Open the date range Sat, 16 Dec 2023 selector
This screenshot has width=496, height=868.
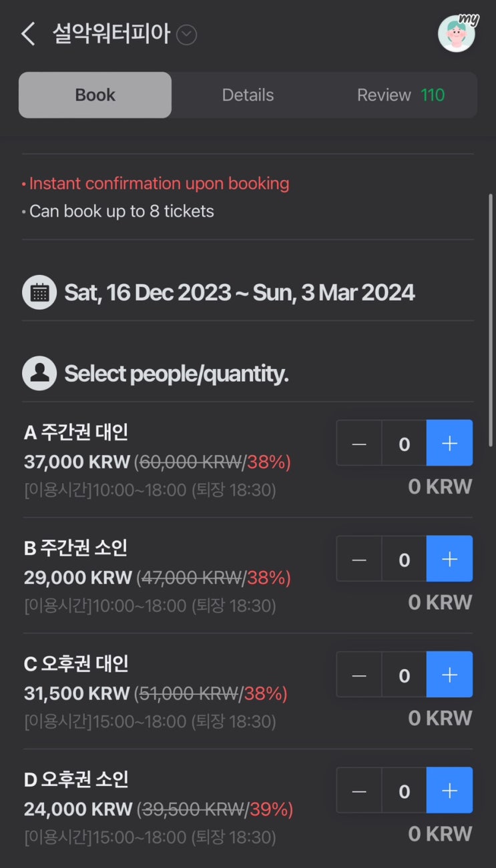(x=239, y=293)
